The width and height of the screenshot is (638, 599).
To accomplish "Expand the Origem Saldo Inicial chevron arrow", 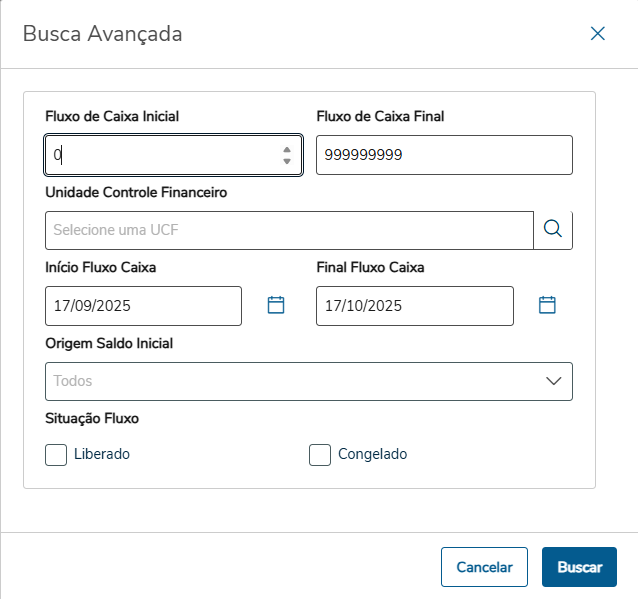I will pos(553,381).
